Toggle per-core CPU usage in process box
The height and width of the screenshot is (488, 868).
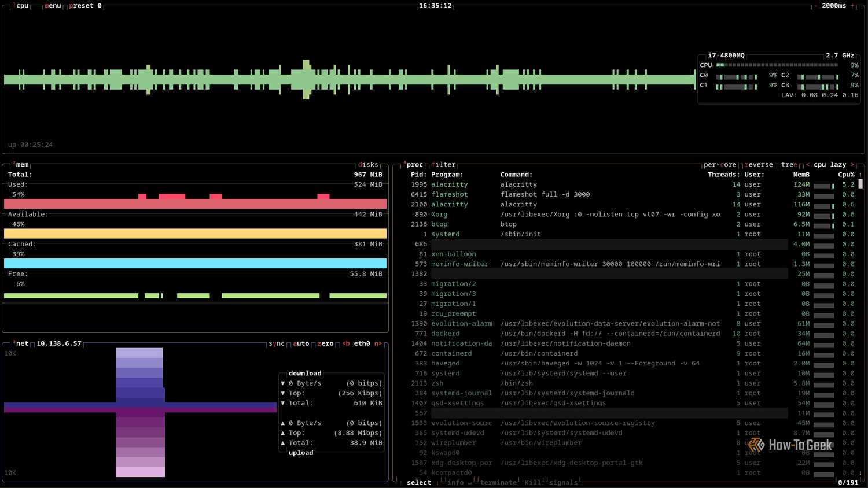click(x=720, y=165)
